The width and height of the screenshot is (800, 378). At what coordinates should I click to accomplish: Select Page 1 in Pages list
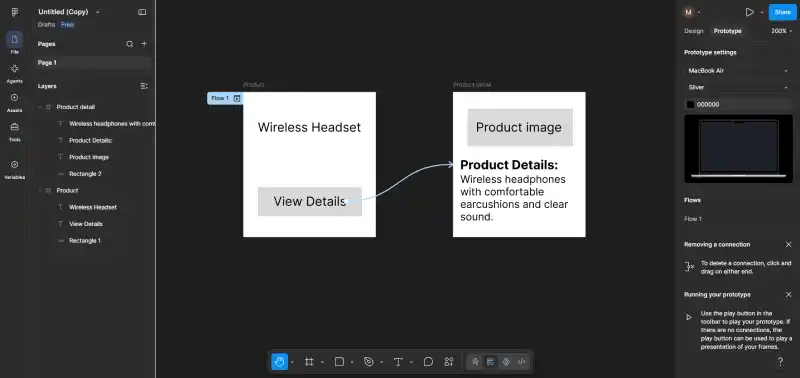pos(92,63)
